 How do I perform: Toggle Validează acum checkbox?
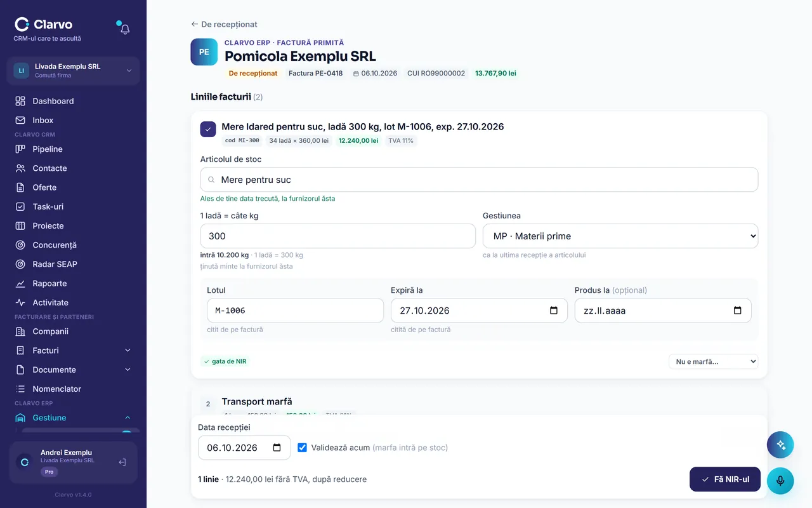[x=302, y=448]
